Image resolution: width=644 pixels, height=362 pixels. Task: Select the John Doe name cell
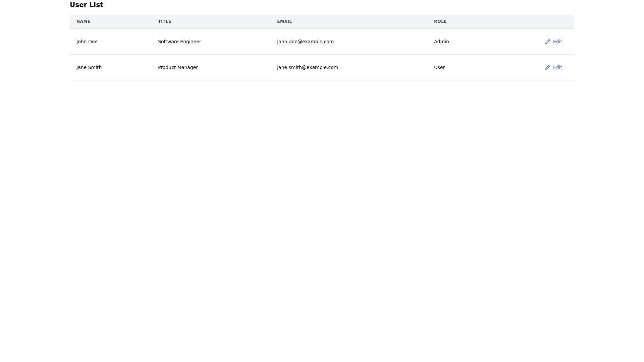pos(87,42)
